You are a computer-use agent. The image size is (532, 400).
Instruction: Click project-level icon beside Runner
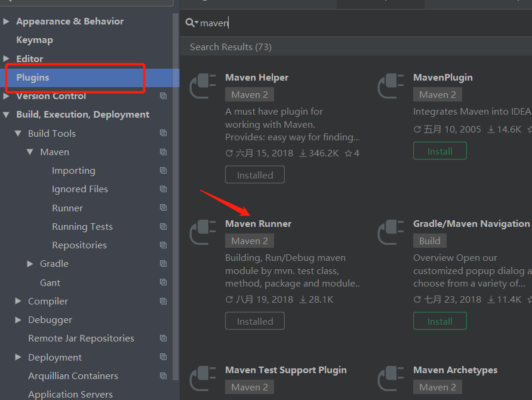click(163, 208)
